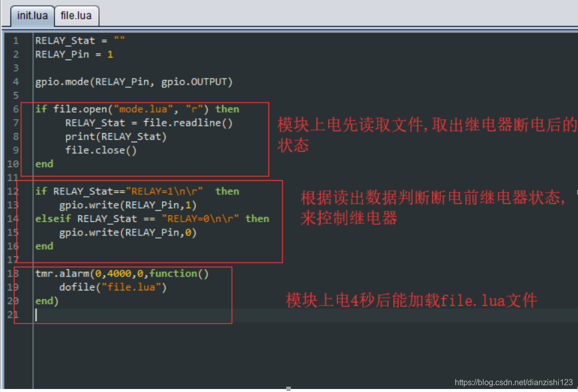The image size is (578, 392).
Task: Click the end keyword on line 10
Action: click(x=44, y=164)
